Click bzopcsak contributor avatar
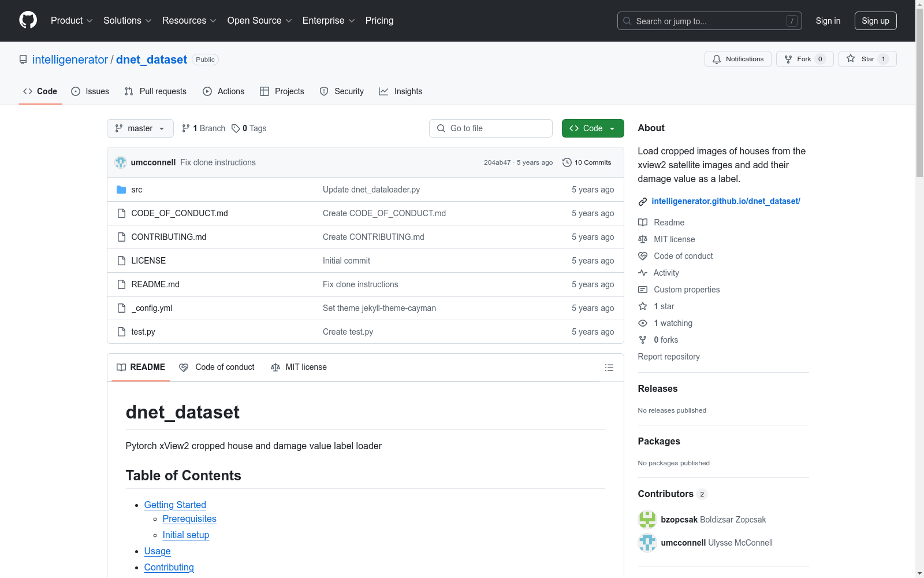Image resolution: width=924 pixels, height=578 pixels. (x=647, y=520)
